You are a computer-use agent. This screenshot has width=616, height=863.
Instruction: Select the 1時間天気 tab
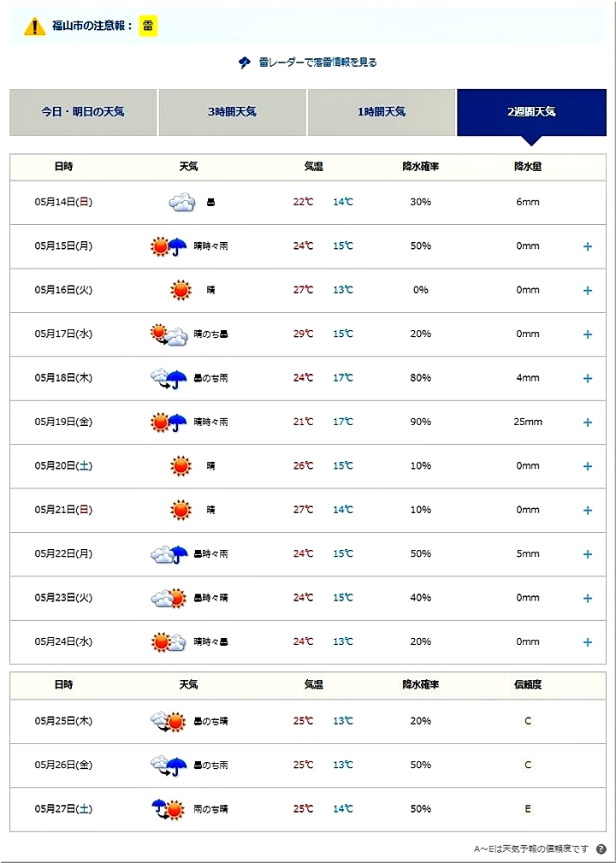pyautogui.click(x=382, y=112)
